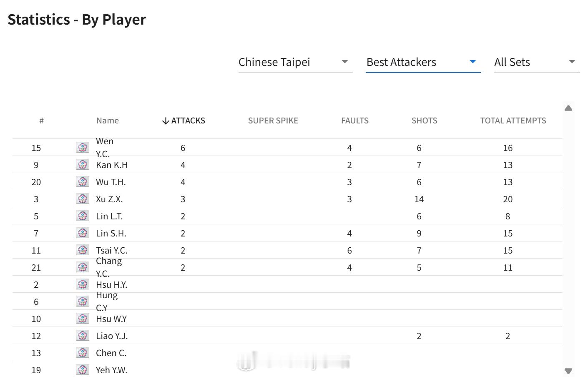
Task: Sort by SUPER SPIKE column header
Action: pos(273,121)
